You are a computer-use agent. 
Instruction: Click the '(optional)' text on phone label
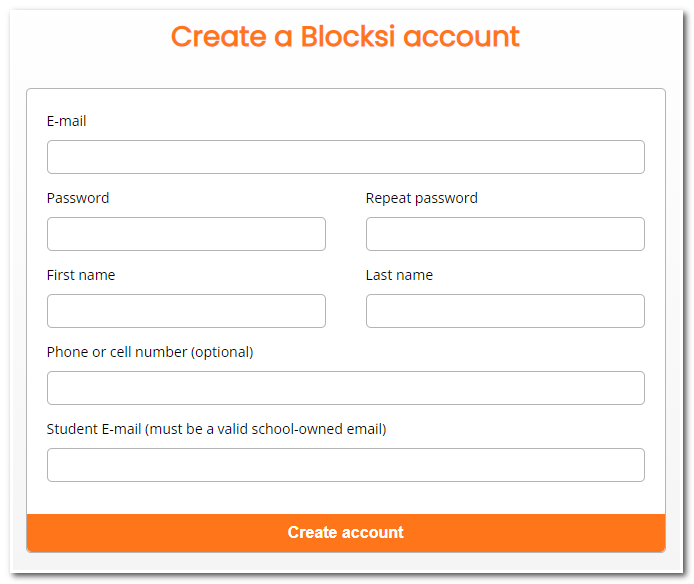tap(222, 352)
